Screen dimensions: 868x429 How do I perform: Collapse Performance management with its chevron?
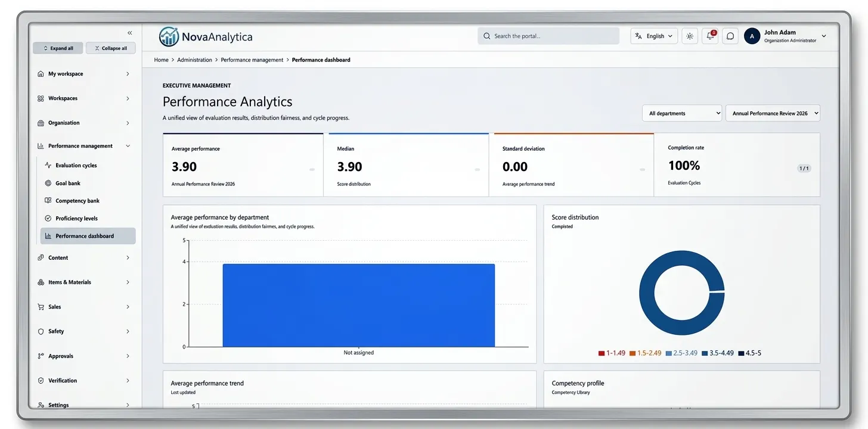tap(128, 146)
